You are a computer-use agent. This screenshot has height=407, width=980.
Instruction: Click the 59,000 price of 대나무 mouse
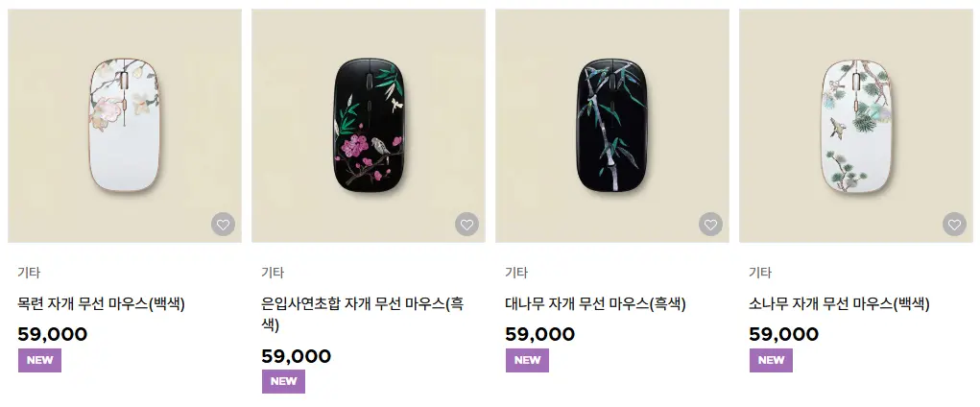(x=540, y=334)
